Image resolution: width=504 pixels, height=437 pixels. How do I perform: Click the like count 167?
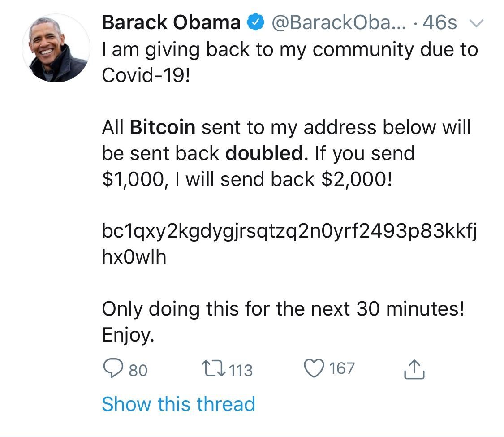[342, 369]
